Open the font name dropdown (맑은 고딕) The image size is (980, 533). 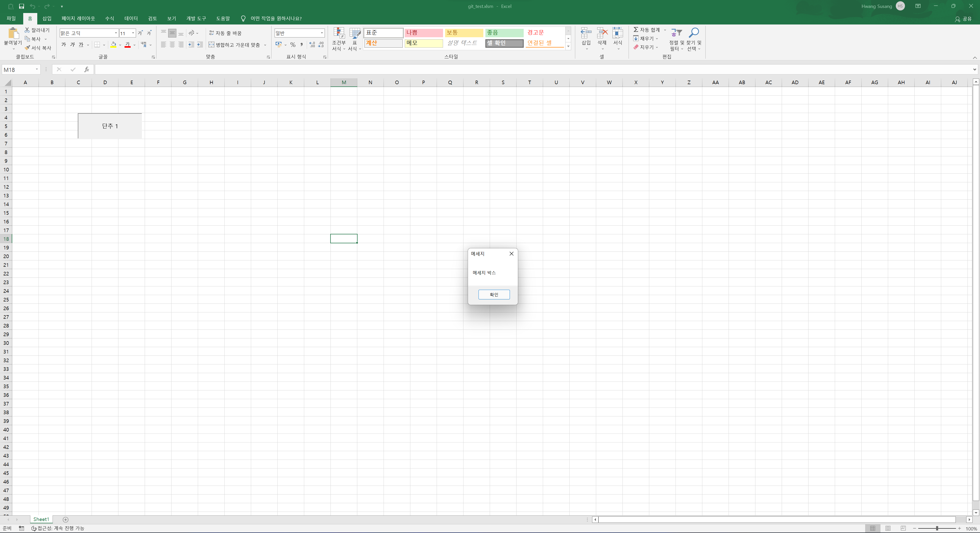pos(116,33)
